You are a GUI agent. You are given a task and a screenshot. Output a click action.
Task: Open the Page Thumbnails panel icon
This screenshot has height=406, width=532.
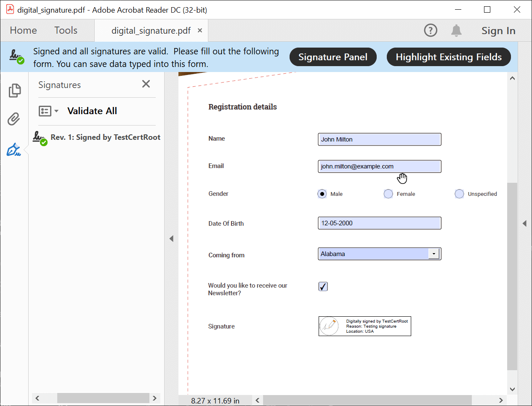coord(15,91)
